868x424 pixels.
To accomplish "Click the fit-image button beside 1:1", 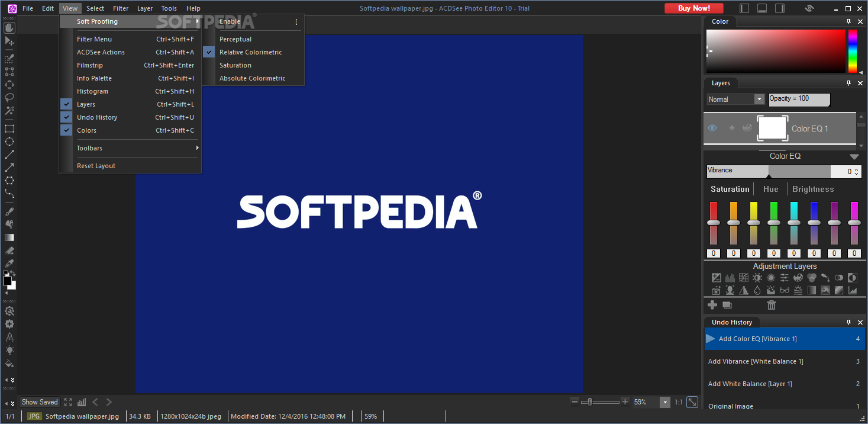I will pyautogui.click(x=693, y=402).
